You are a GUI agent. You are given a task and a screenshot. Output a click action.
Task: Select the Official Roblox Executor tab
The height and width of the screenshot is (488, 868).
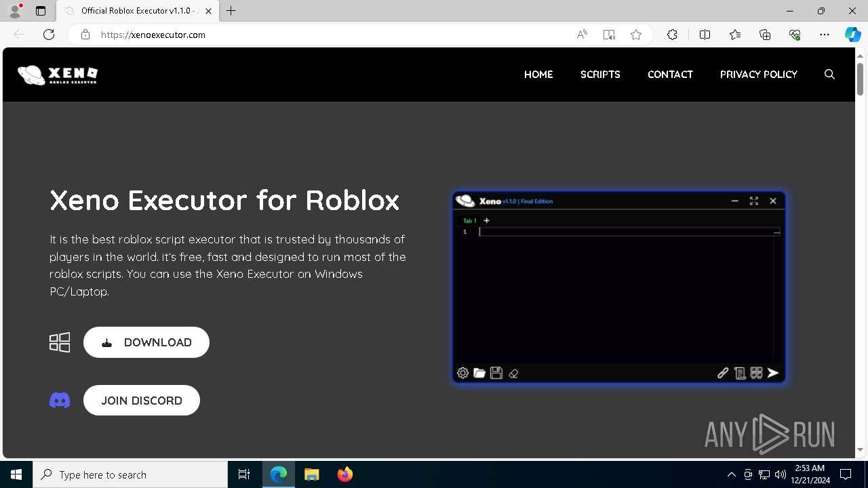(x=138, y=11)
